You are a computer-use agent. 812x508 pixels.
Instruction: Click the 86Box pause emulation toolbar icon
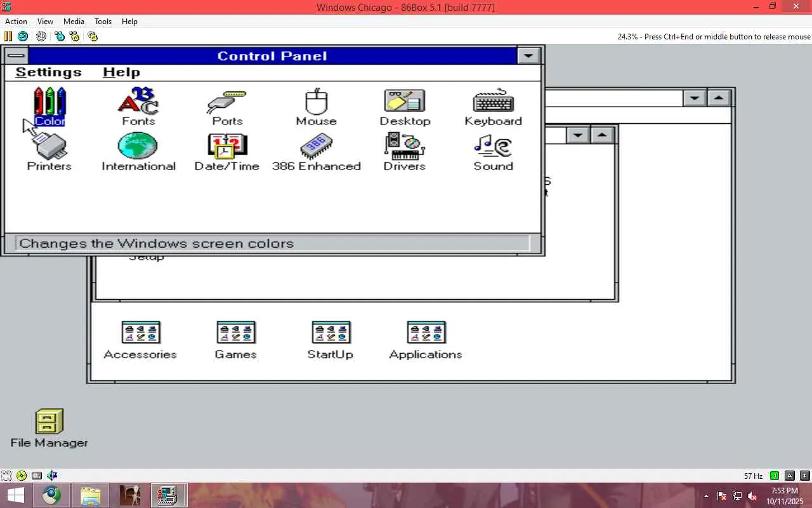[8, 36]
